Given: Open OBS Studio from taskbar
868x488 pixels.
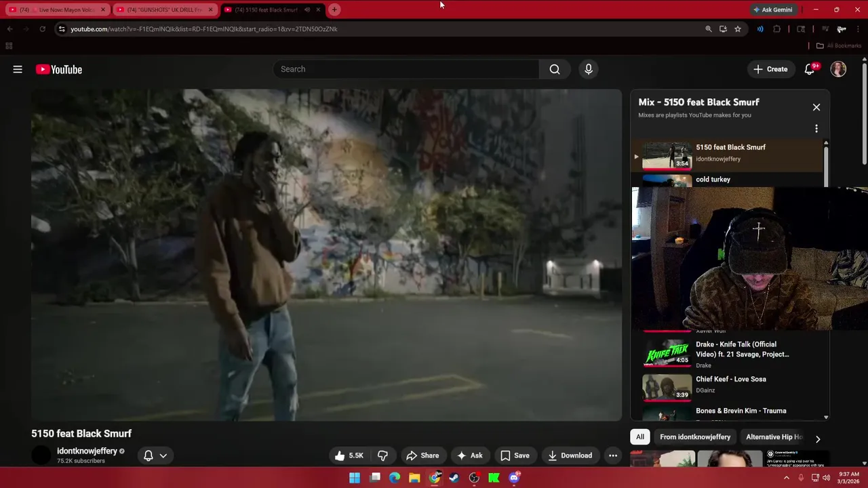Looking at the screenshot, I should click(474, 478).
